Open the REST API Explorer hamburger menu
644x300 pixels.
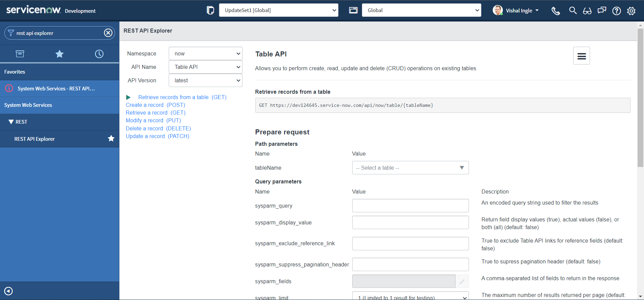(582, 56)
